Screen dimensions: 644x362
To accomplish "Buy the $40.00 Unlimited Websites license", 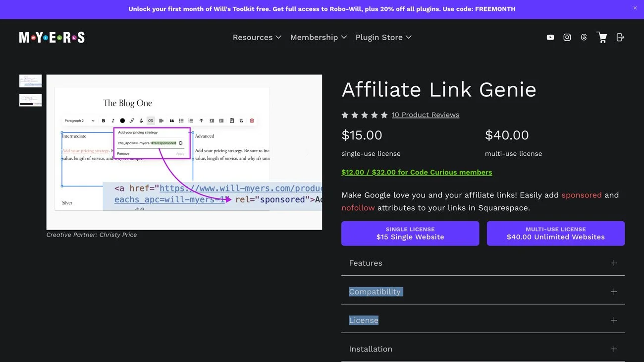I will (x=556, y=233).
